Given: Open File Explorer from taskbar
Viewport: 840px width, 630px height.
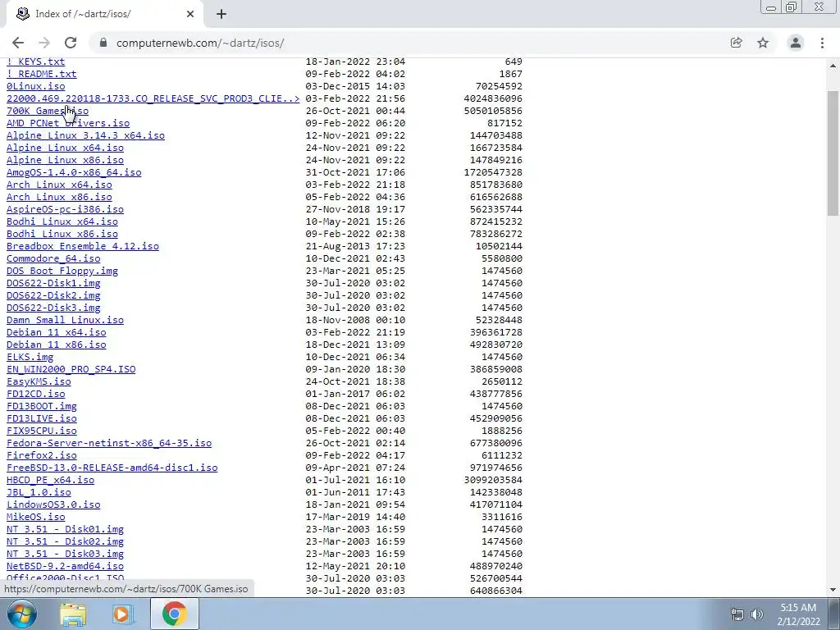Looking at the screenshot, I should tap(73, 614).
